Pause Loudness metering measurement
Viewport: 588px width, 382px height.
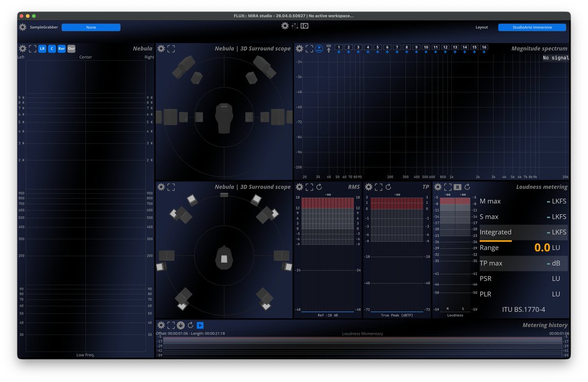pos(457,187)
